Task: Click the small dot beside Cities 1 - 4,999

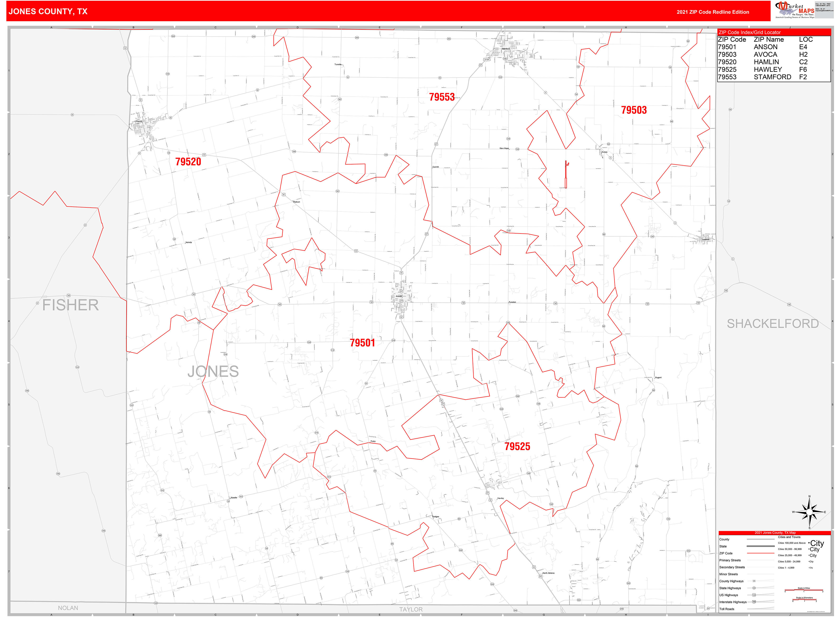Action: [809, 568]
